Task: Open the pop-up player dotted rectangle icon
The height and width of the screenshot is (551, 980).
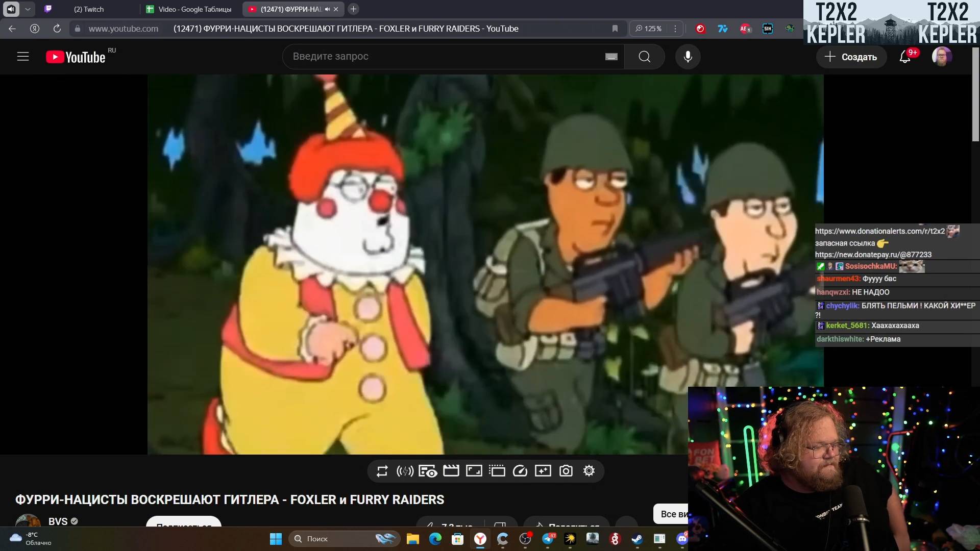Action: 497,471
